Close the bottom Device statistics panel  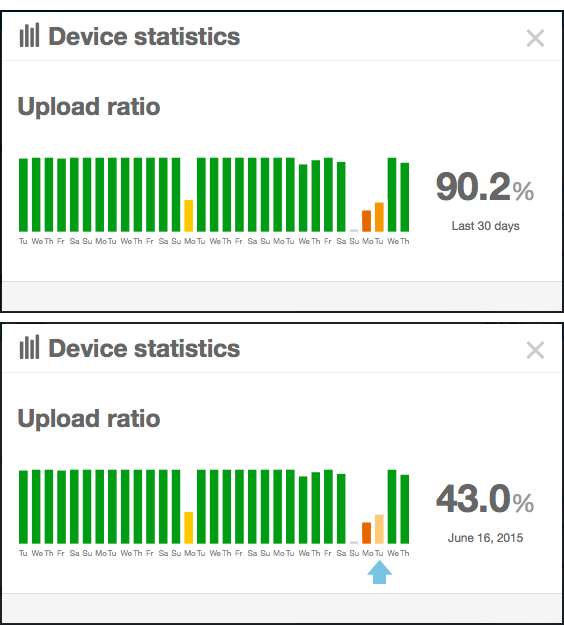point(535,350)
